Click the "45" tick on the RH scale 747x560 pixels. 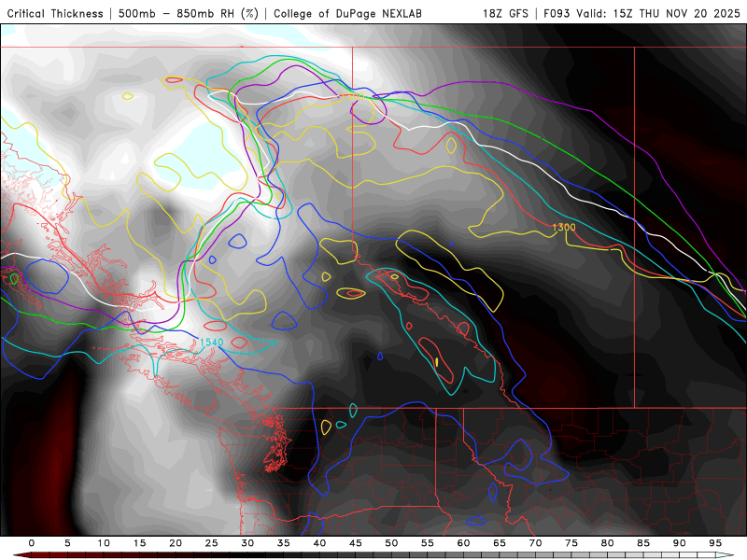[356, 543]
